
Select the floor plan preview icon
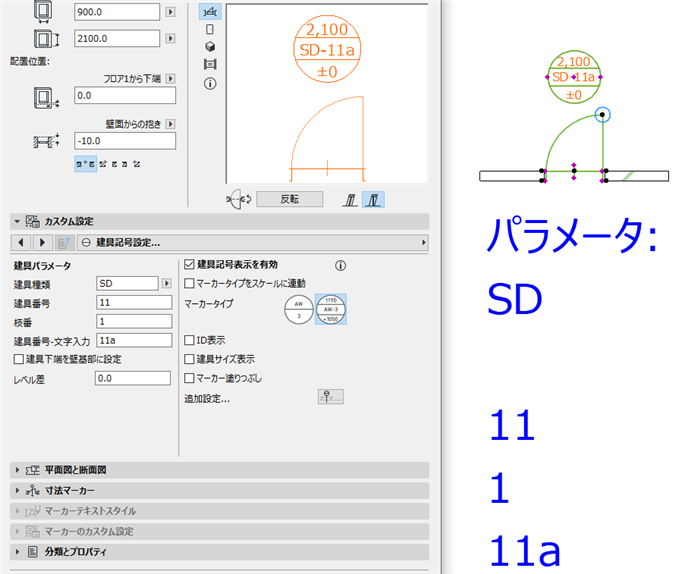[x=210, y=12]
